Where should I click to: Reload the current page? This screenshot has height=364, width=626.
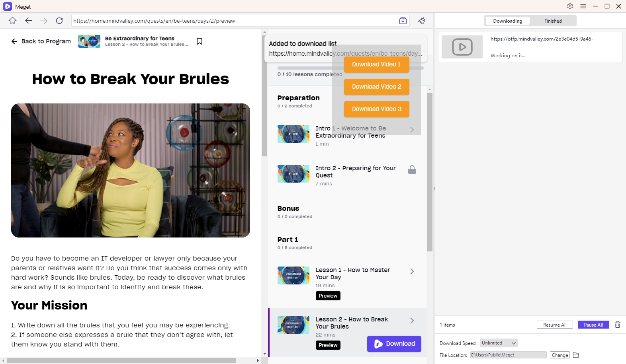click(x=59, y=21)
